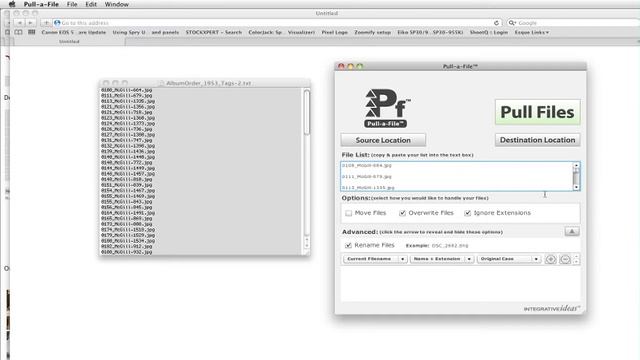Collapse the Advanced options with the arrow

(x=572, y=231)
